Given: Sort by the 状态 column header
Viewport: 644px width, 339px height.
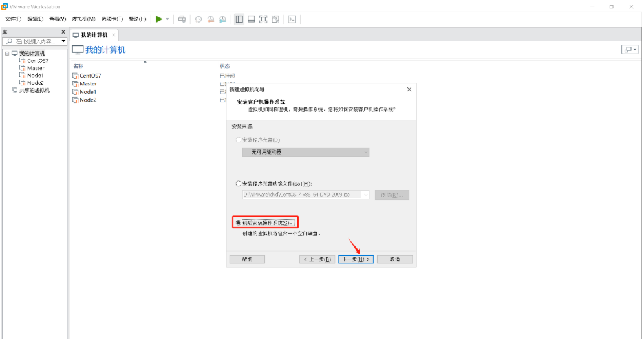Looking at the screenshot, I should click(224, 66).
